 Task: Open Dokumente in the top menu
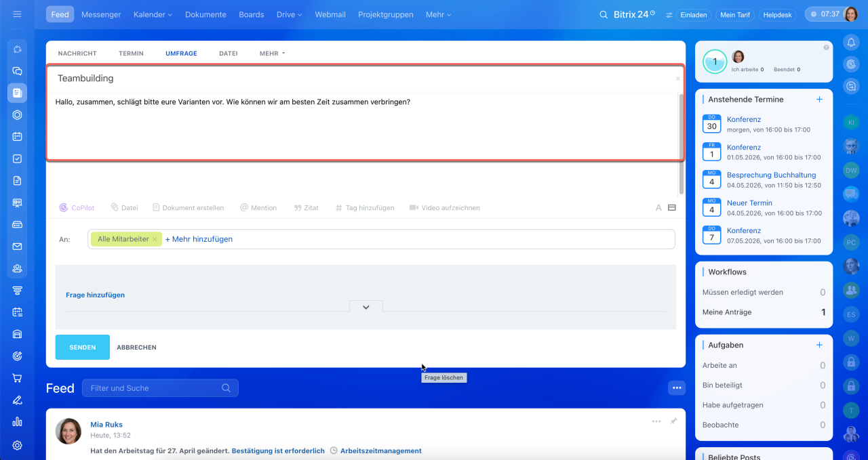click(205, 14)
